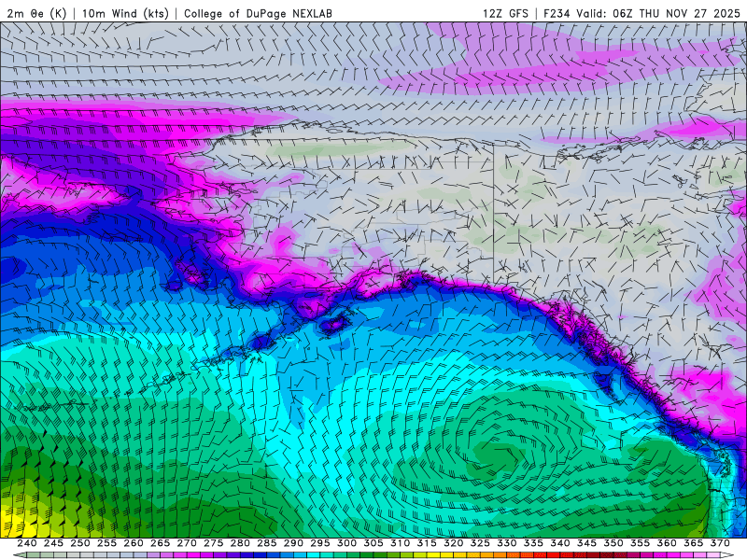Select the 260 value on the color scale
The image size is (747, 560).
pyautogui.click(x=134, y=543)
